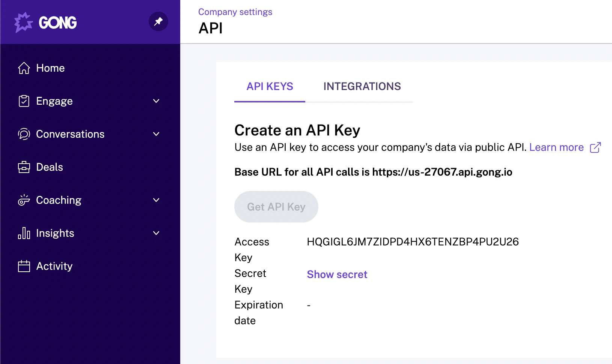
Task: Expand the Conversations section
Action: click(156, 134)
